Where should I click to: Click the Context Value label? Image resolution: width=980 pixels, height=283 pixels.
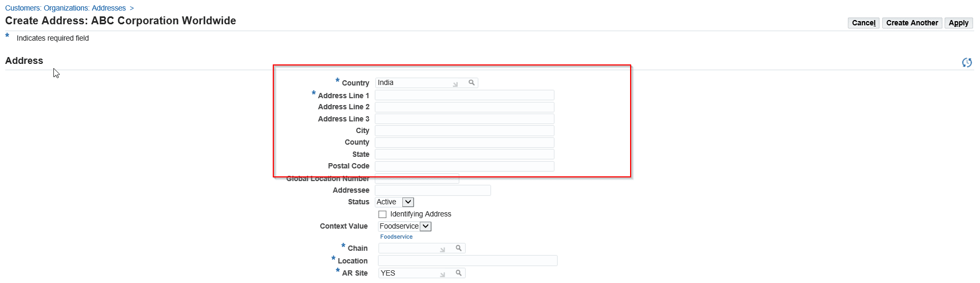344,226
